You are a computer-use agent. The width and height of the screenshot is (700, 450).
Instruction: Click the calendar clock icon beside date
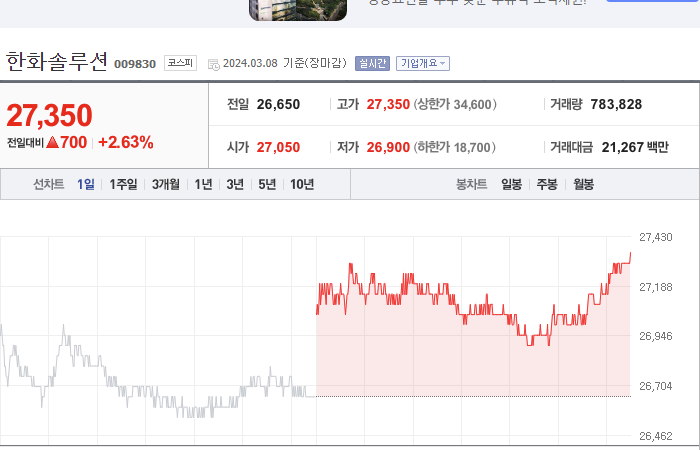(x=214, y=64)
